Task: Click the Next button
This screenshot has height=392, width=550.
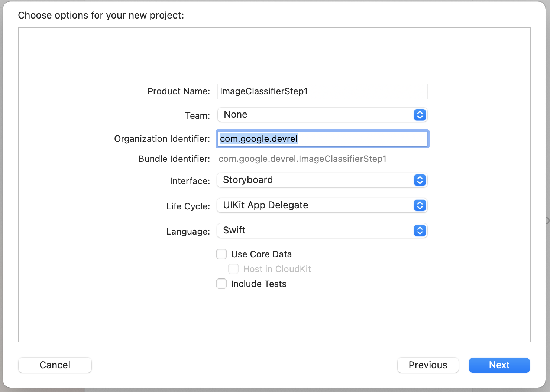Action: click(x=499, y=365)
